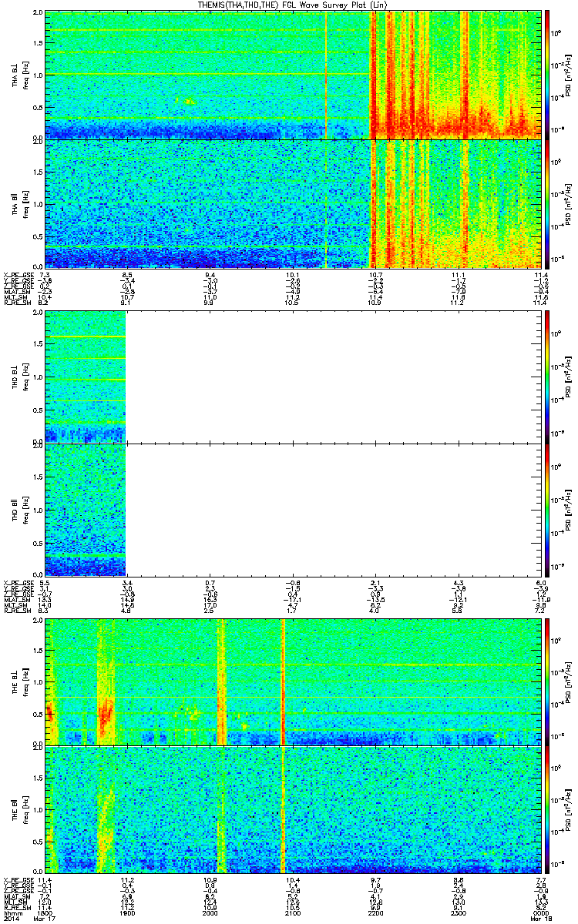Select the colored THD B-parallel spectrogram data

[x=86, y=509]
